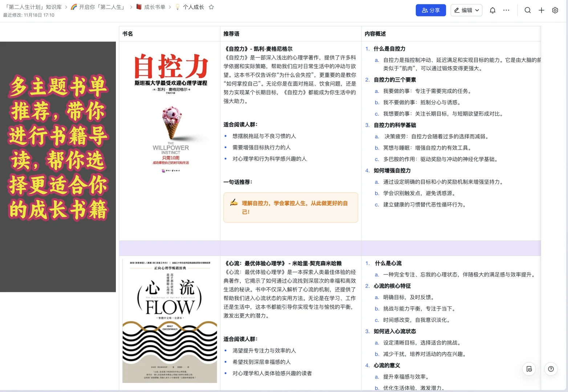Click the plus icon to create new
The width and height of the screenshot is (568, 392).
[x=541, y=10]
